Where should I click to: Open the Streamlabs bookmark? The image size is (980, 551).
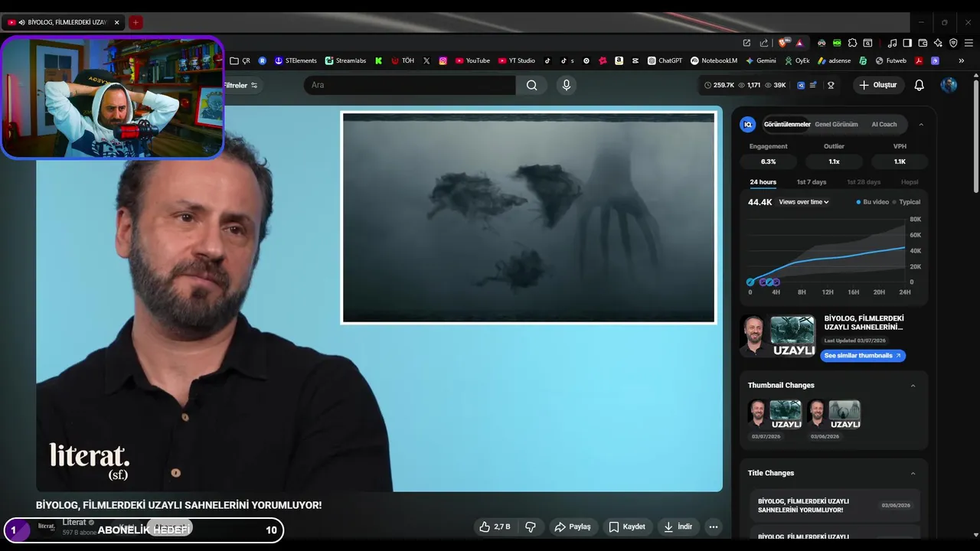(x=345, y=60)
